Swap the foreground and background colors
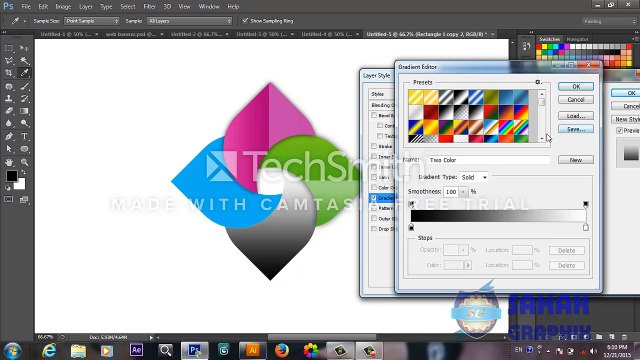640x360 pixels. point(23,173)
